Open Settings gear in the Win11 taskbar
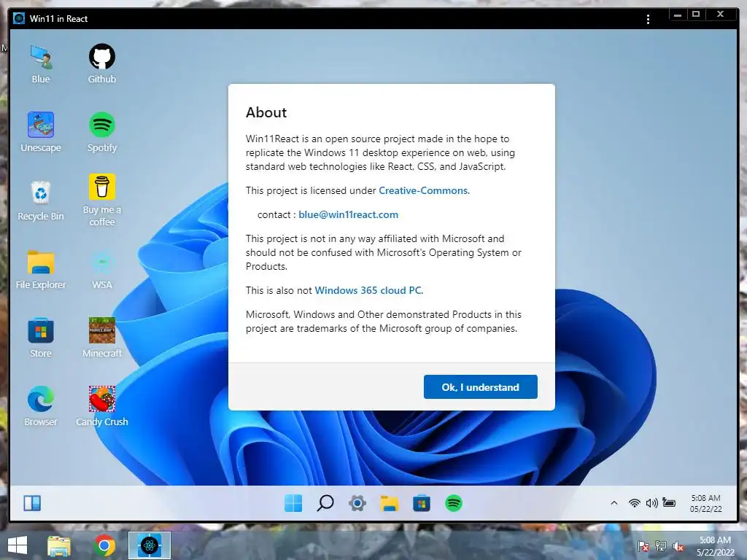Viewport: 747px width, 560px height. 357,503
